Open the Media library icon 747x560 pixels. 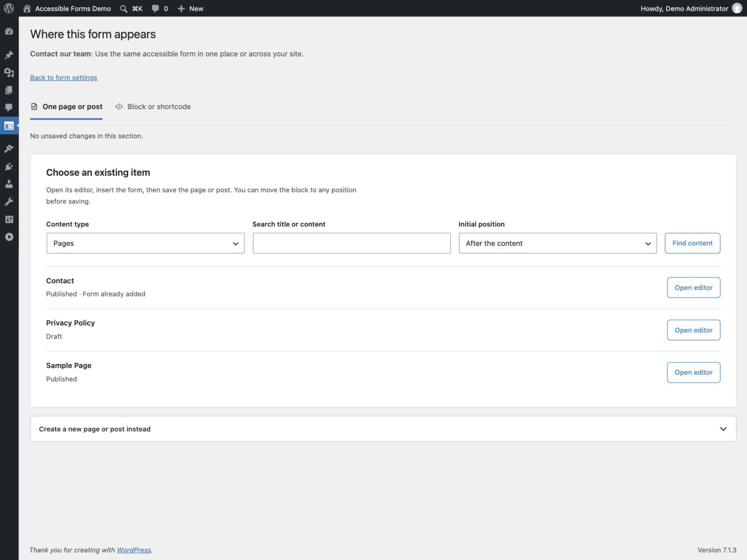click(9, 73)
